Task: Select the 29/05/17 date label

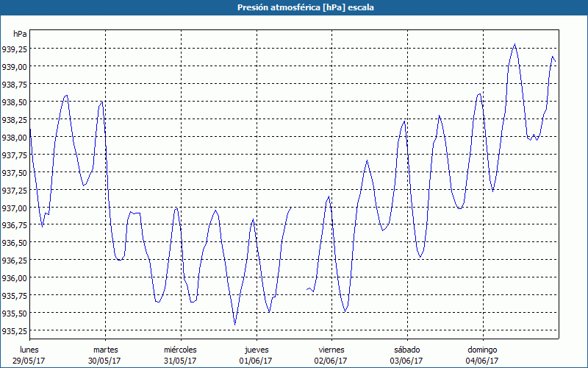Action: pyautogui.click(x=29, y=361)
